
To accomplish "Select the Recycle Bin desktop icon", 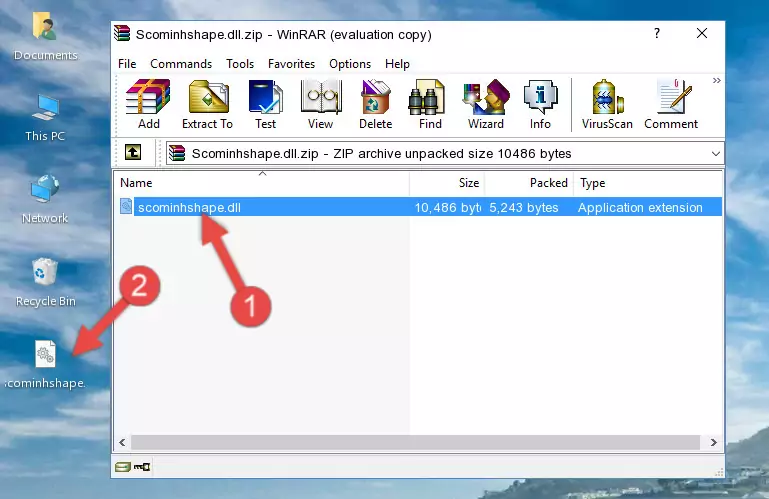I will point(45,283).
